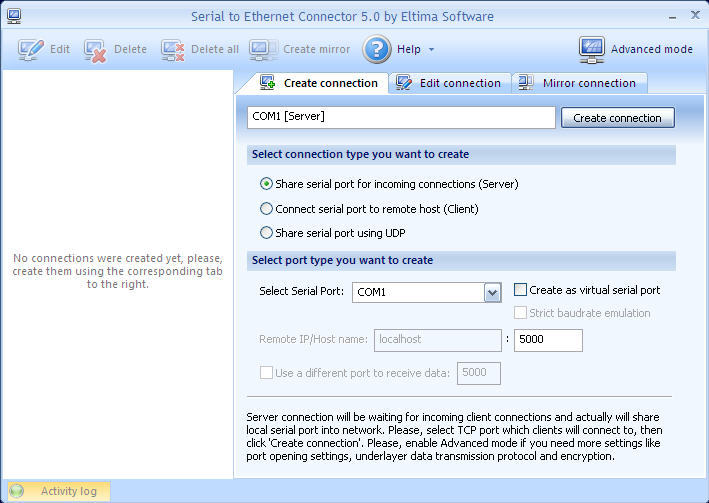Click the application icon in title bar
The image size is (709, 503).
pyautogui.click(x=14, y=16)
